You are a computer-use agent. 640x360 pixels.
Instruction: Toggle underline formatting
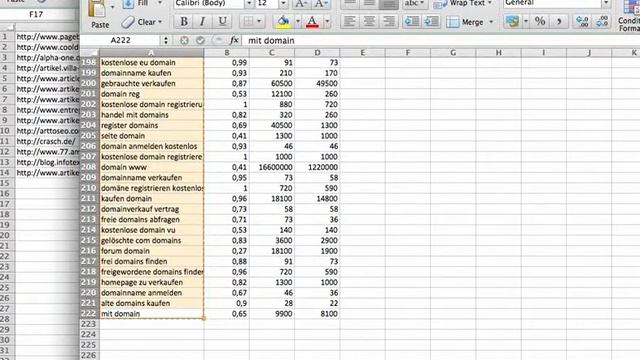tap(222, 21)
